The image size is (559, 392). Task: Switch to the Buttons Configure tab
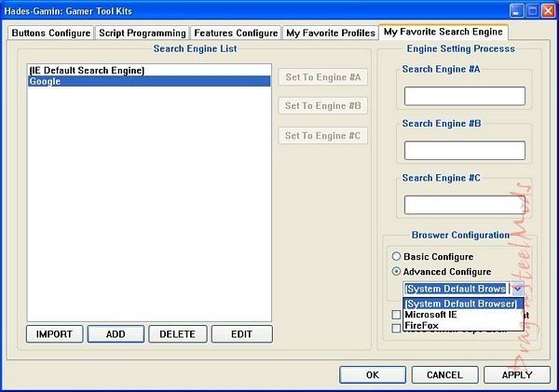pos(50,33)
